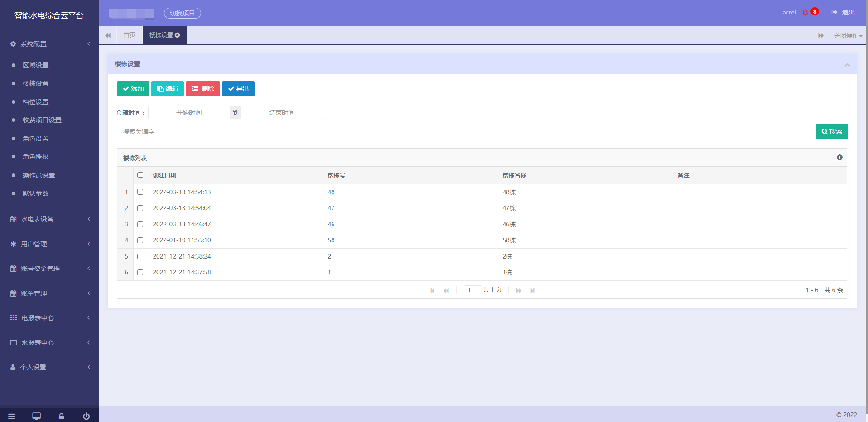The image size is (868, 422).
Task: Click the 编辑 button
Action: click(168, 89)
